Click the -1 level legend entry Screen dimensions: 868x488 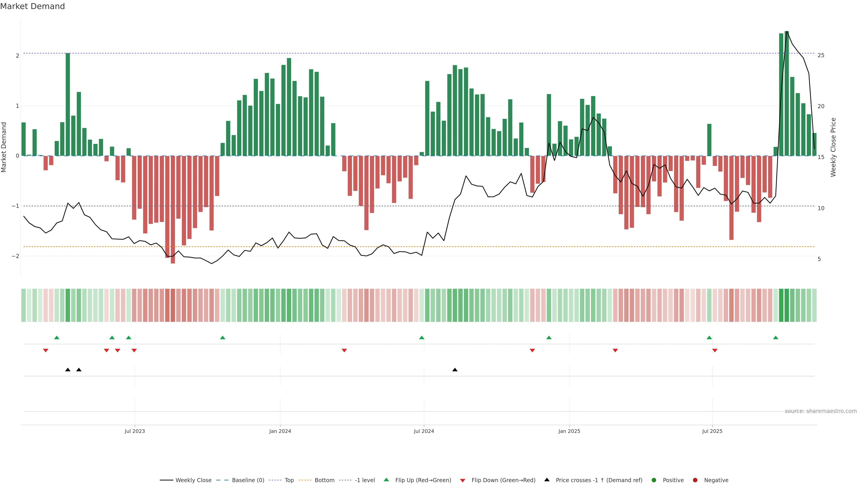(x=365, y=480)
